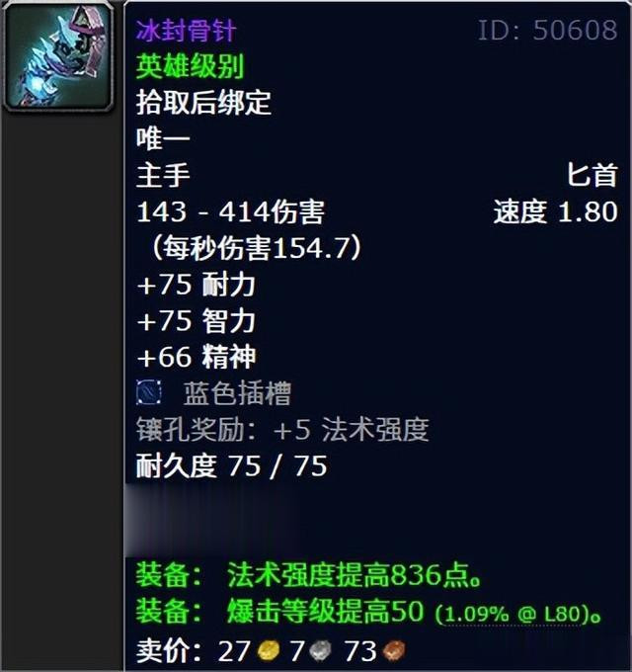Image resolution: width=632 pixels, height=672 pixels.
Task: Click the 速度 1.80 speed text
Action: click(555, 211)
